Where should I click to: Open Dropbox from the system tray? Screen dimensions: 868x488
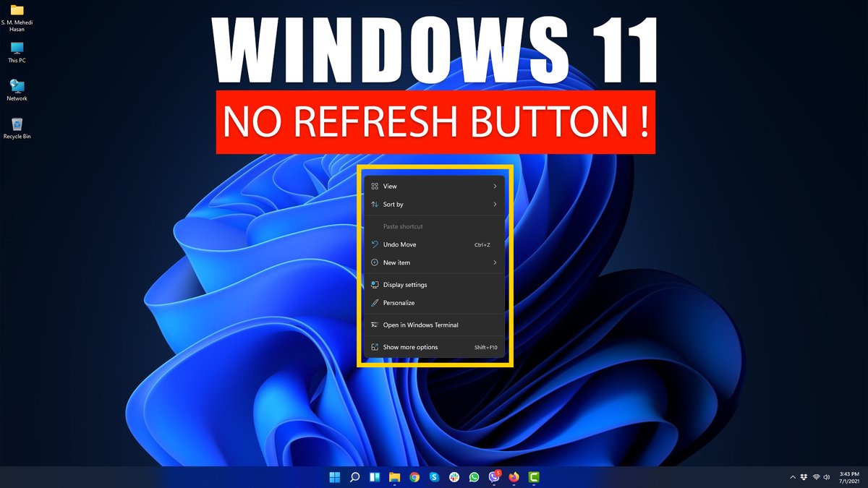(804, 477)
